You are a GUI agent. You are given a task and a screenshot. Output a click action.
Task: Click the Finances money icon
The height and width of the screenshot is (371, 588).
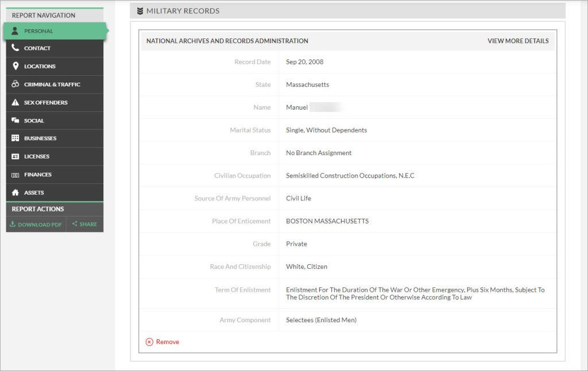pos(15,175)
